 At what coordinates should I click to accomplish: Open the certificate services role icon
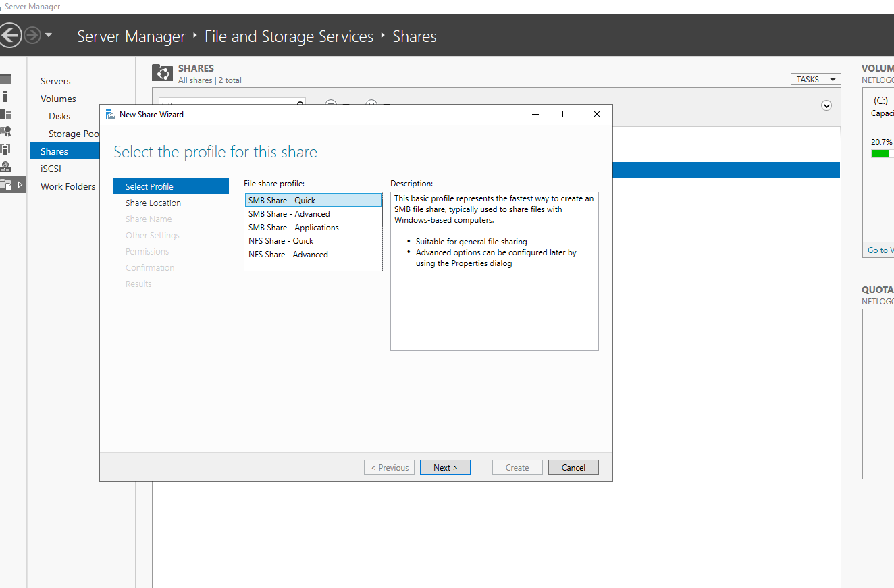[5, 132]
